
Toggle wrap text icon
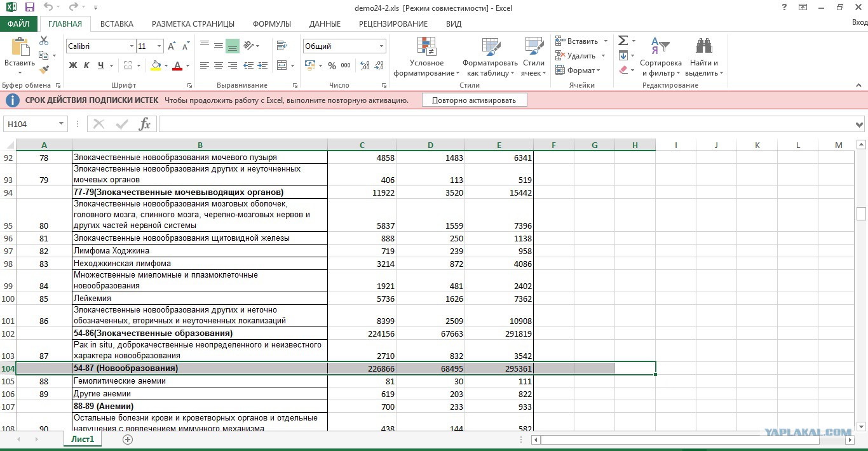[281, 45]
